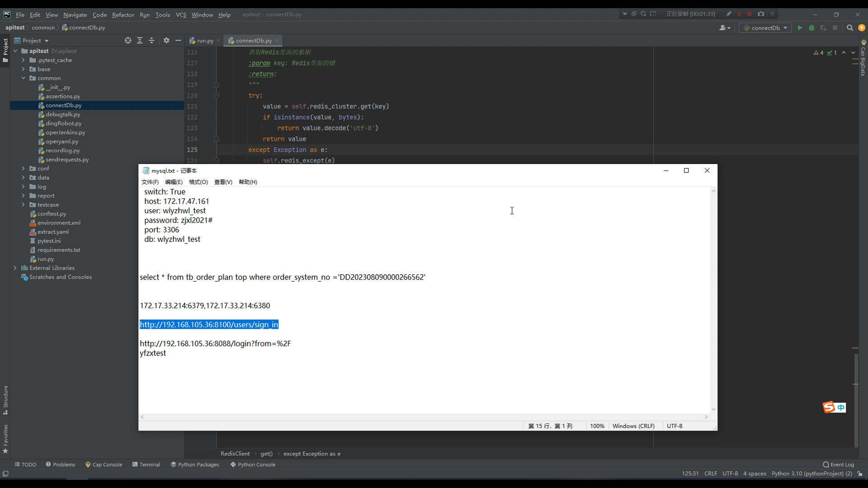Open connectDb run configuration dropdown
The image size is (868, 488).
point(765,28)
